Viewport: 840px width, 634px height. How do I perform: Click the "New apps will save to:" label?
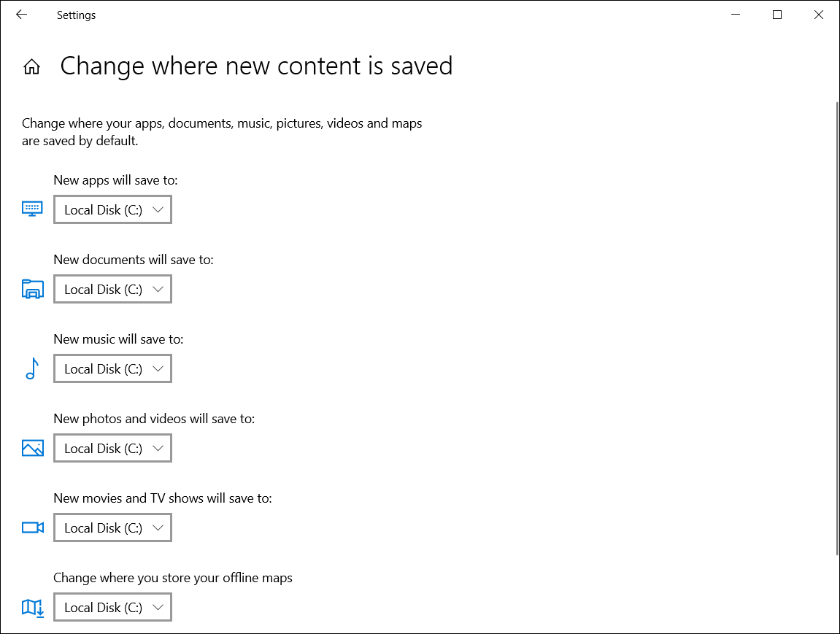click(115, 179)
